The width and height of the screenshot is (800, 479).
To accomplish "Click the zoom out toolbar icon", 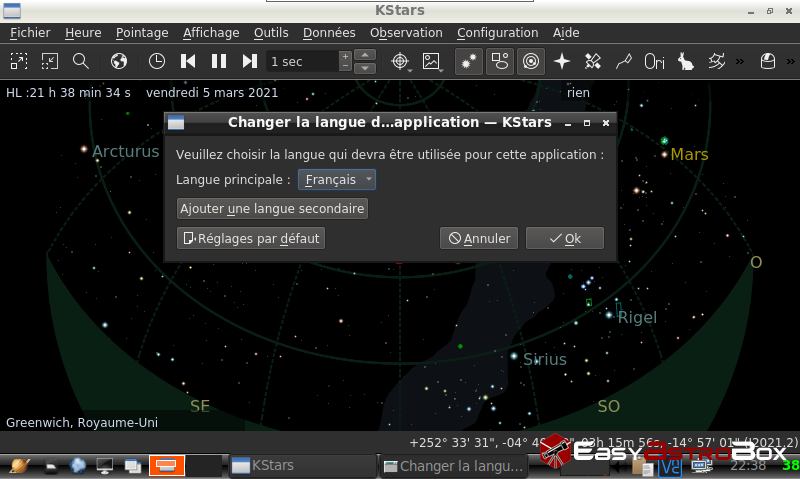I will pos(50,61).
